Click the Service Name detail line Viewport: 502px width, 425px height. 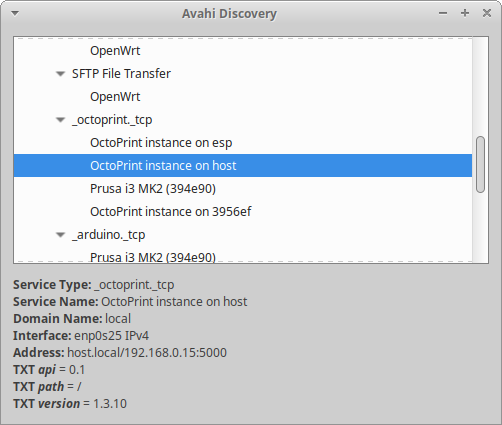pyautogui.click(x=130, y=302)
